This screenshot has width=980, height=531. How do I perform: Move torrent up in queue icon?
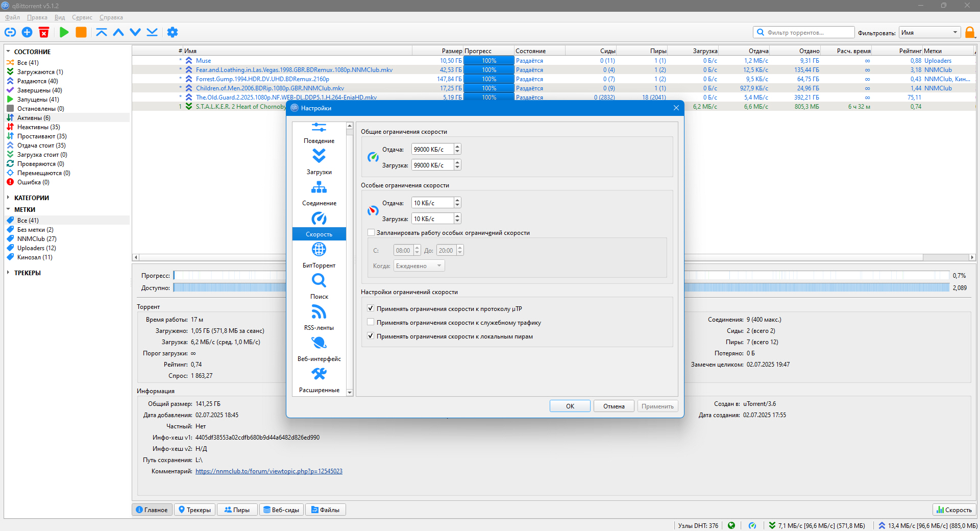(x=118, y=32)
